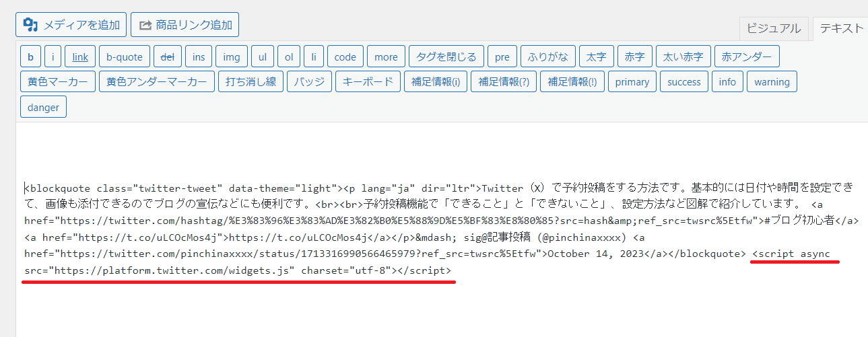Screen dimensions: 868x337
Task: Insert unordered list with ul button
Action: [x=262, y=57]
